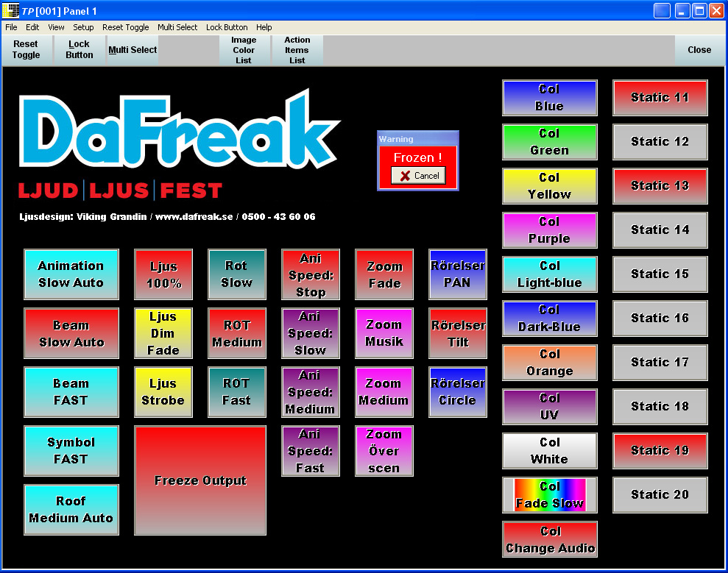This screenshot has width=728, height=573.
Task: Select Zoom Fade
Action: [x=384, y=274]
